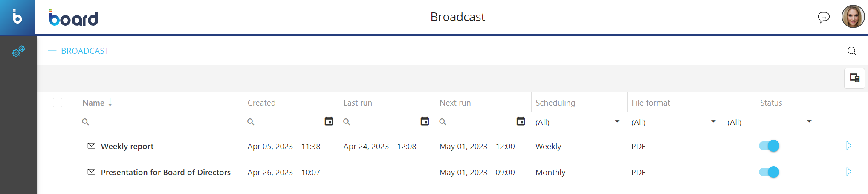The image size is (868, 194).
Task: Open the Created date calendar picker
Action: pos(329,121)
